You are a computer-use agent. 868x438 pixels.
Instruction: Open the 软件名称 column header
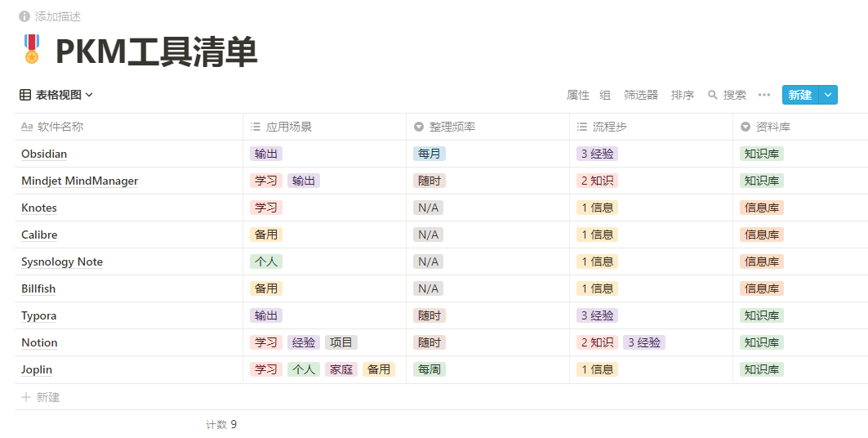(x=128, y=127)
